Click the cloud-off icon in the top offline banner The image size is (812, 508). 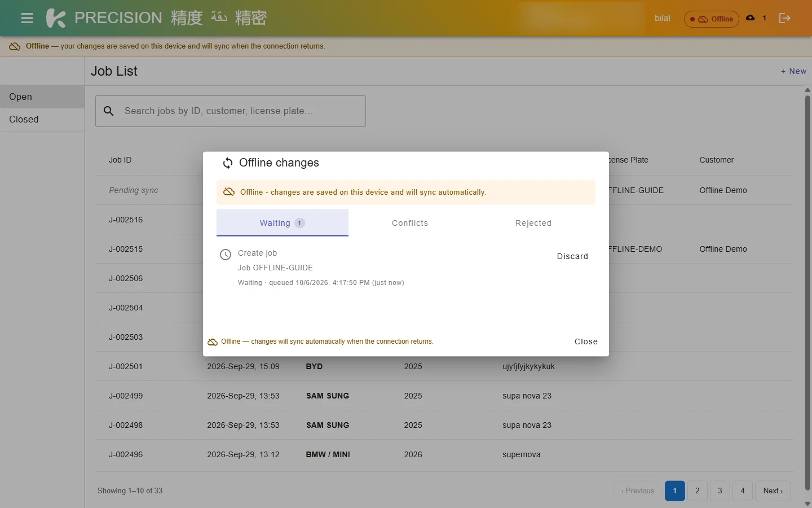[x=15, y=46]
